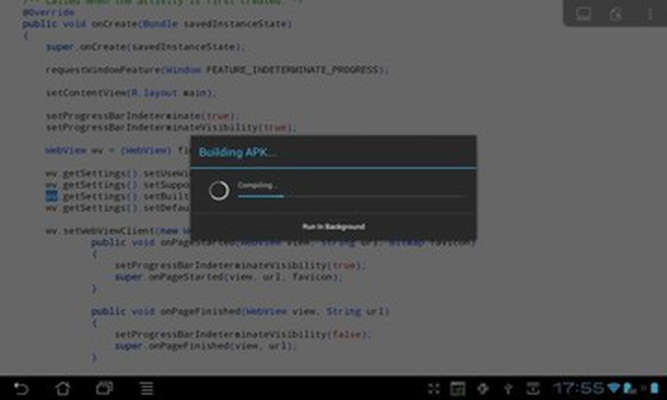Click the battery status icon
The height and width of the screenshot is (400, 667).
[x=655, y=388]
